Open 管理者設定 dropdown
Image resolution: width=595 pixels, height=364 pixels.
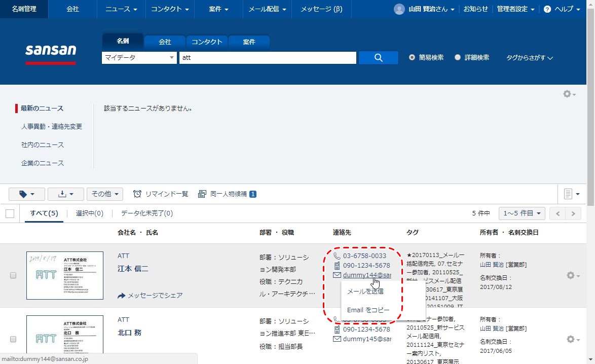click(516, 9)
